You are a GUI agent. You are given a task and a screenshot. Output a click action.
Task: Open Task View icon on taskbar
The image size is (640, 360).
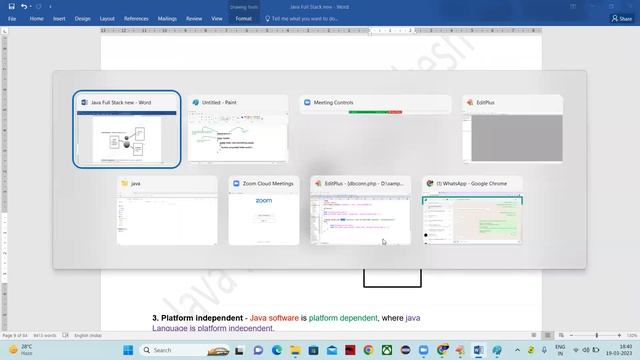(239, 350)
